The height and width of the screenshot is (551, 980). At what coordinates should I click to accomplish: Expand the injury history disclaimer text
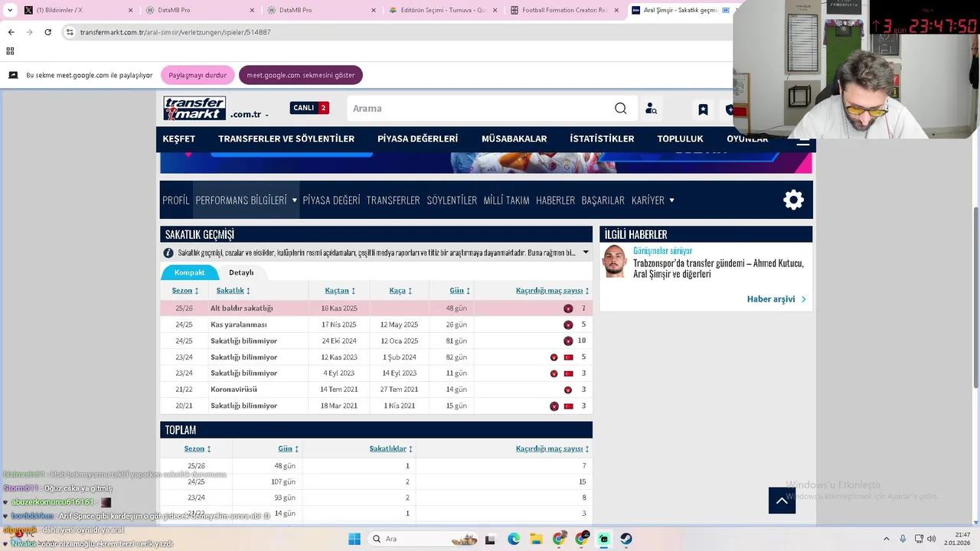click(586, 253)
